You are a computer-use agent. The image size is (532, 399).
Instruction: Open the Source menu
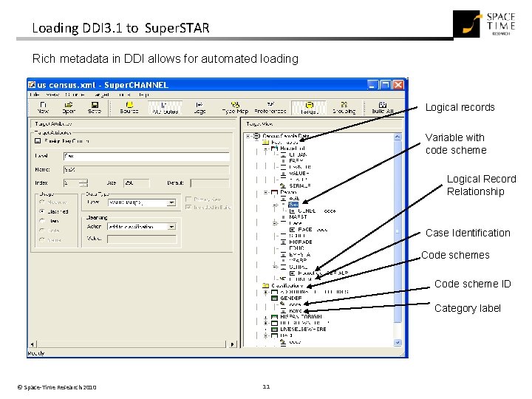tap(75, 95)
